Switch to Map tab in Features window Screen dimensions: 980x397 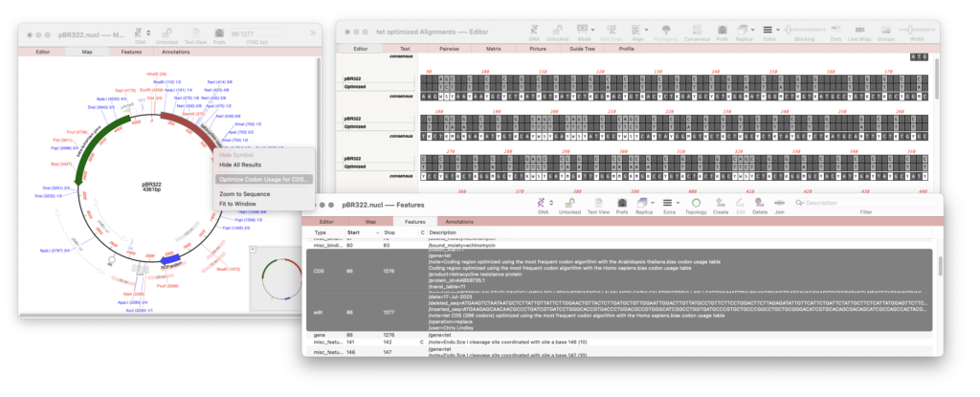tap(370, 221)
